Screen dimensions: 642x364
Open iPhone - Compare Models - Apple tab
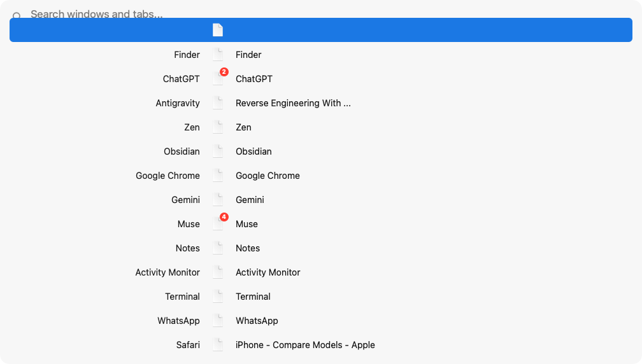tap(305, 344)
